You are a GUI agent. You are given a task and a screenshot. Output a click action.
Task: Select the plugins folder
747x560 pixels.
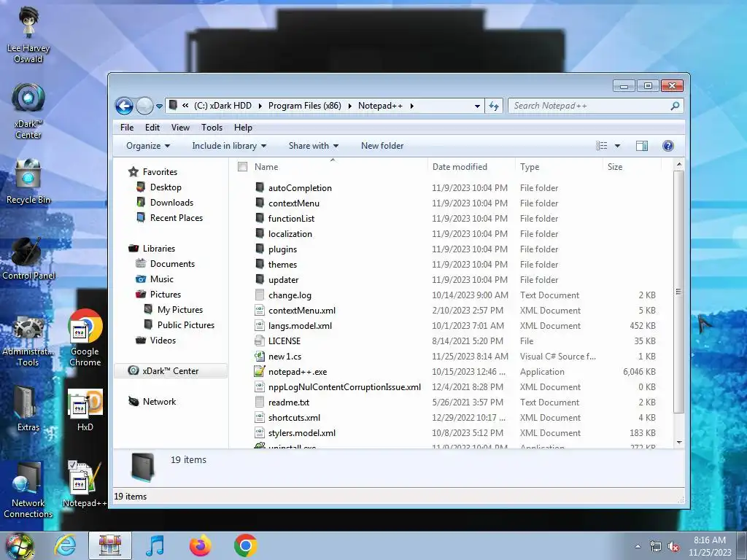282,249
